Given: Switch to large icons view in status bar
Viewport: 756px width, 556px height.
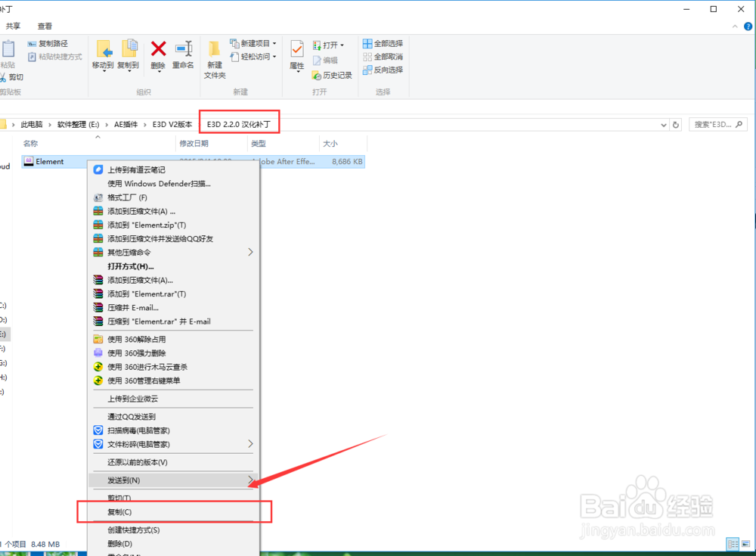Looking at the screenshot, I should point(746,544).
